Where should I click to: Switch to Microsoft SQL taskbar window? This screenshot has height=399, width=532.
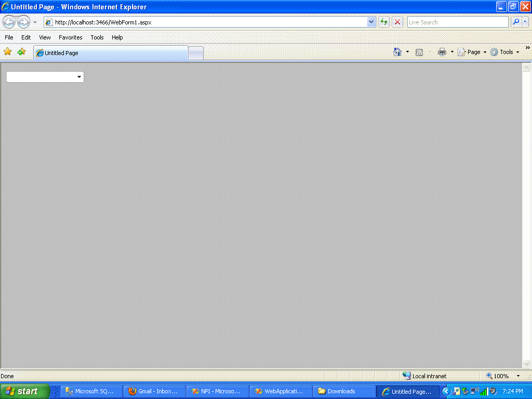[x=90, y=391]
